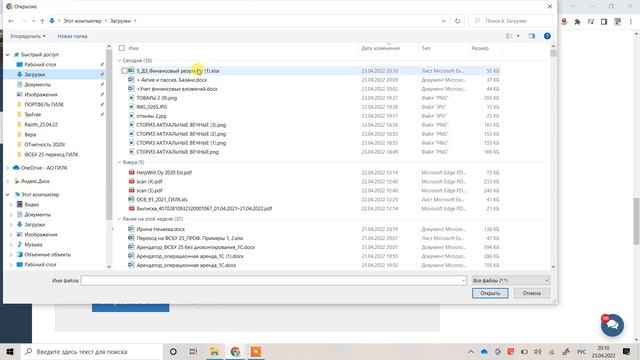Select the scan (5).pdf file

click(x=149, y=191)
